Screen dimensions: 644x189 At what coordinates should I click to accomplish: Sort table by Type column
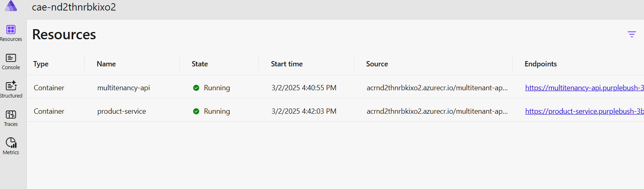click(x=41, y=64)
